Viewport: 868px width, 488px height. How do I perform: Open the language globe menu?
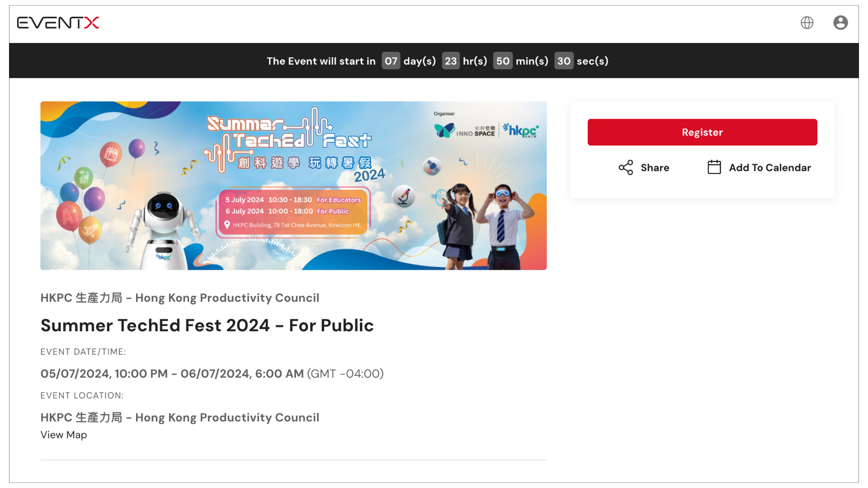pos(807,23)
